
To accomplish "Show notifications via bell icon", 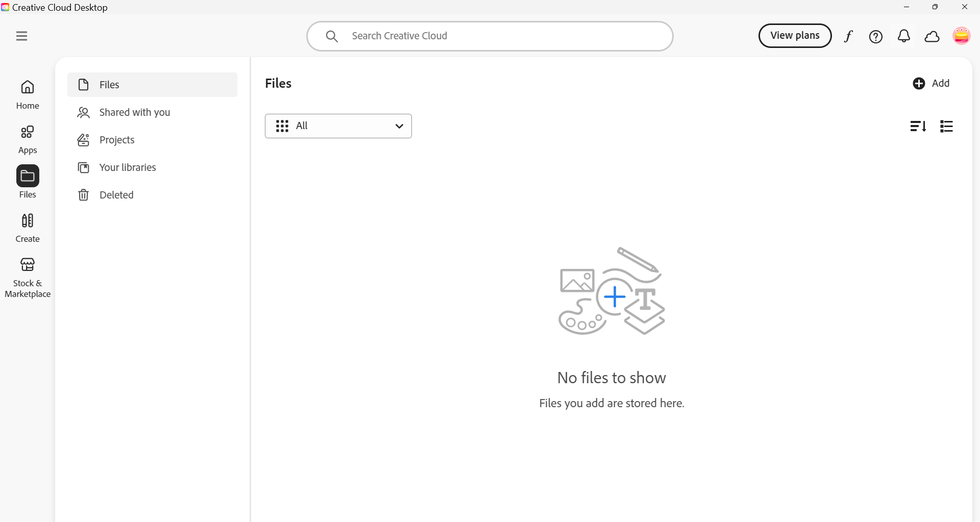I will pyautogui.click(x=904, y=36).
